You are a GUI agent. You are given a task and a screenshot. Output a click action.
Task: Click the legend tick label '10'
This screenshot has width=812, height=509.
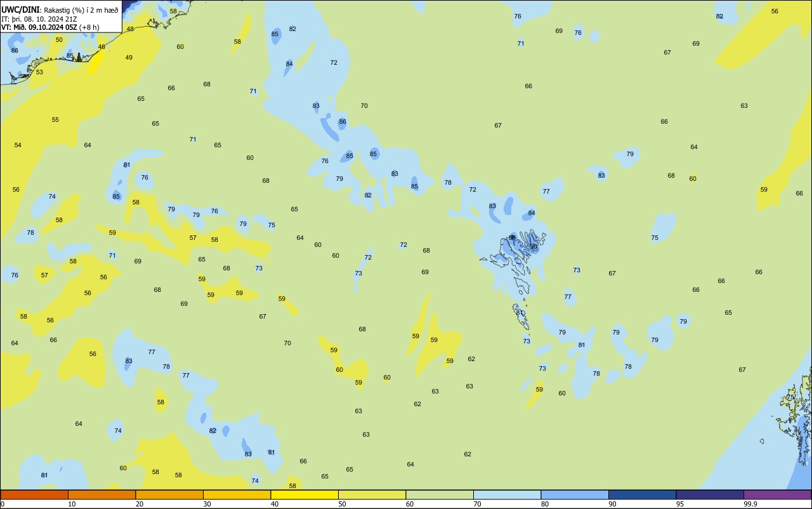click(x=72, y=504)
